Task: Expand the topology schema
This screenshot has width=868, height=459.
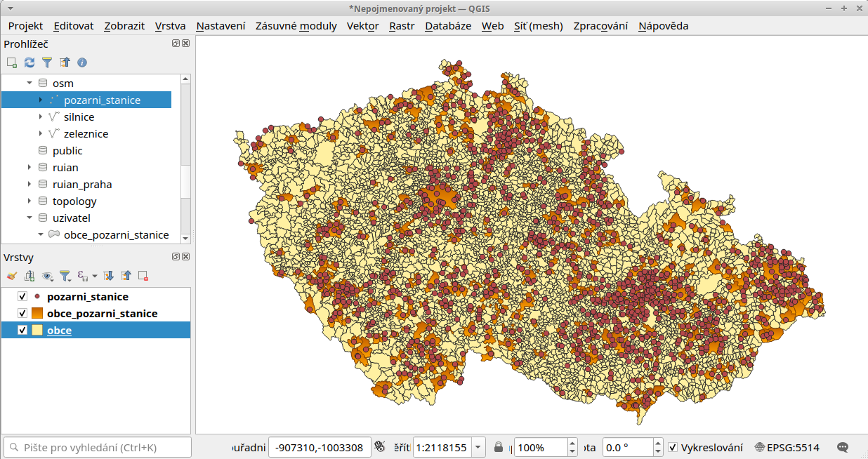Action: coord(29,201)
